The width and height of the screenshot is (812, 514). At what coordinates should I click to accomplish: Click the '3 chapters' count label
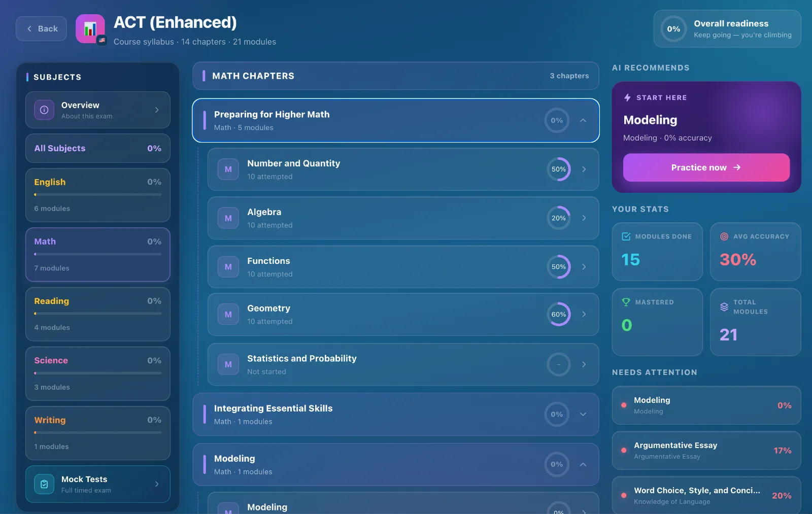point(569,76)
